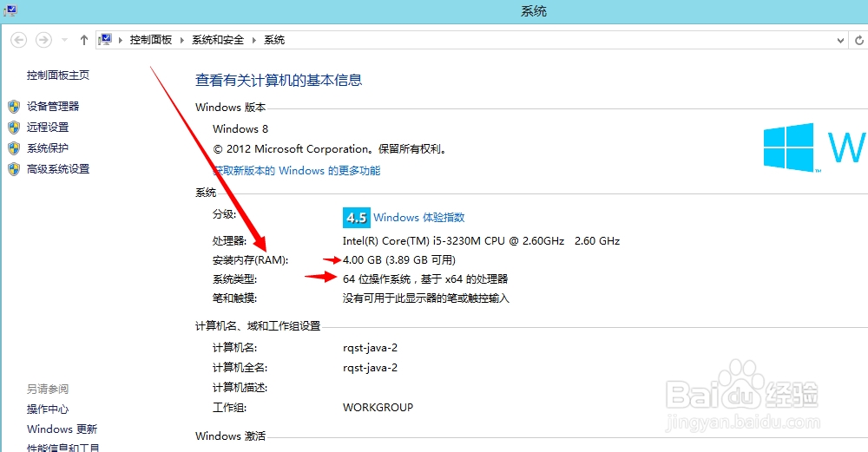Viewport: 868px width, 452px height.
Task: Click the computer icon in address bar
Action: [105, 40]
